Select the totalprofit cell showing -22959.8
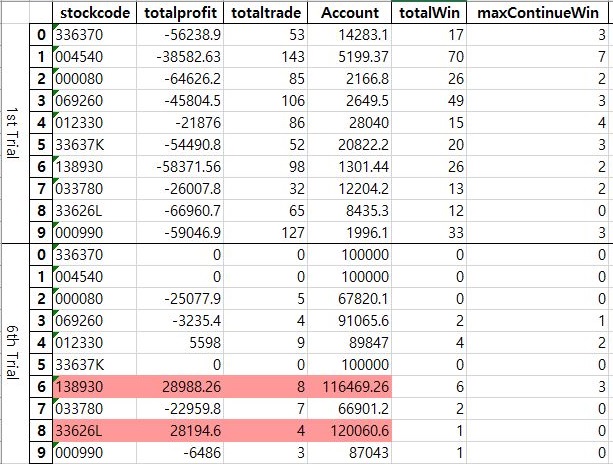 pos(180,409)
